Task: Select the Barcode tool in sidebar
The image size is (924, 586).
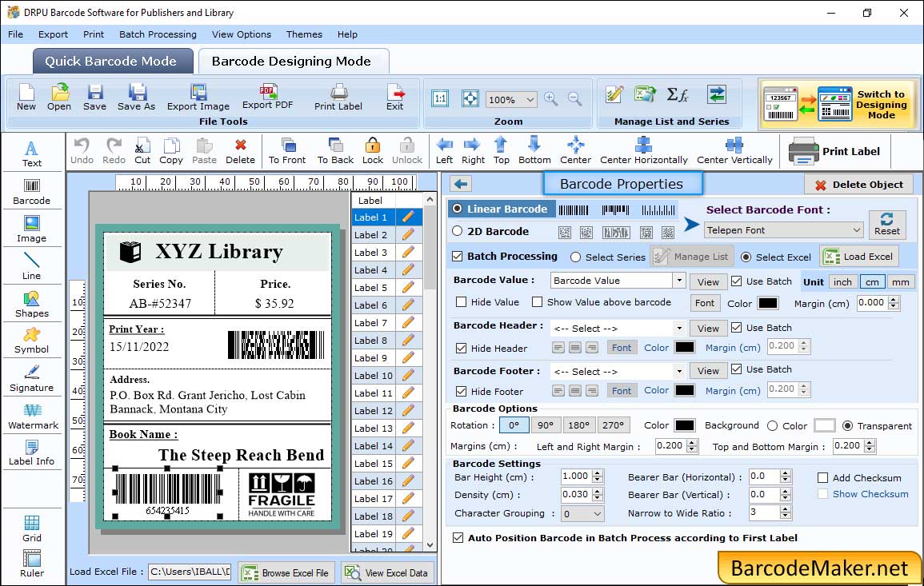Action: (32, 192)
